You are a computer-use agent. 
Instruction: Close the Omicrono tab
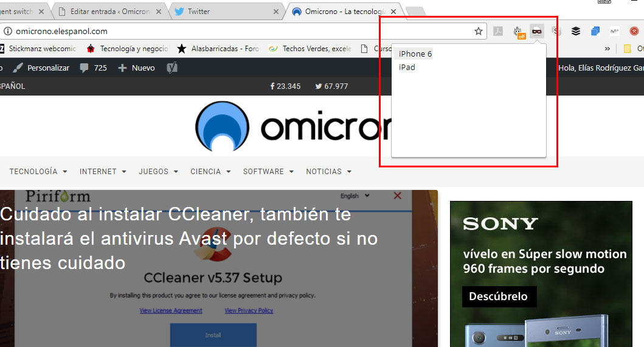pos(393,12)
